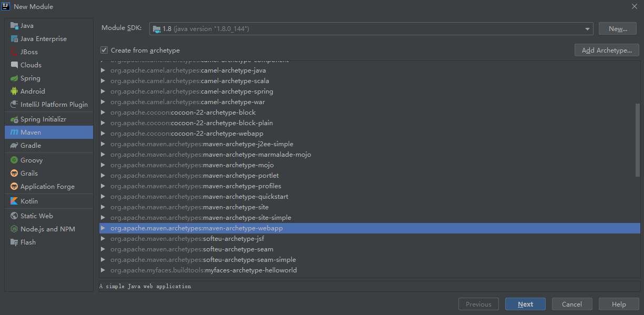Image resolution: width=644 pixels, height=315 pixels.
Task: Close the New Module dialog
Action: (634, 6)
